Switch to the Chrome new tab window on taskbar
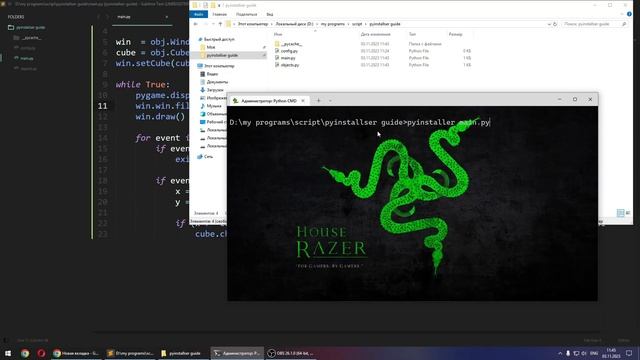The width and height of the screenshot is (640, 360). pos(76,353)
